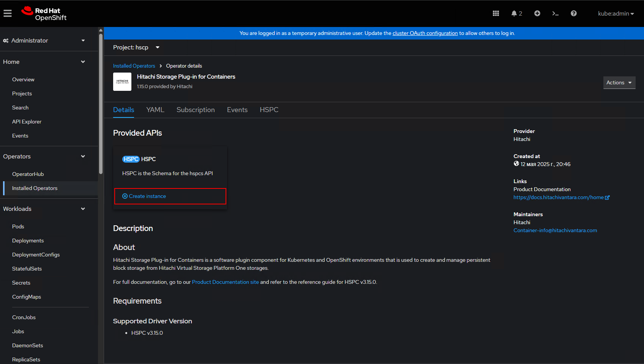Click the HSPC badge in Provided APIs
This screenshot has width=644, height=364.
click(131, 159)
